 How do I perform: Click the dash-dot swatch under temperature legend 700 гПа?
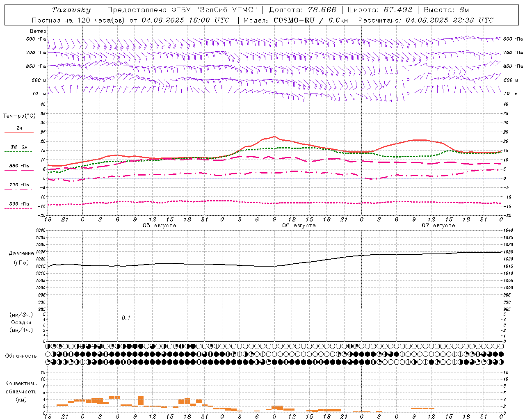click(x=18, y=189)
